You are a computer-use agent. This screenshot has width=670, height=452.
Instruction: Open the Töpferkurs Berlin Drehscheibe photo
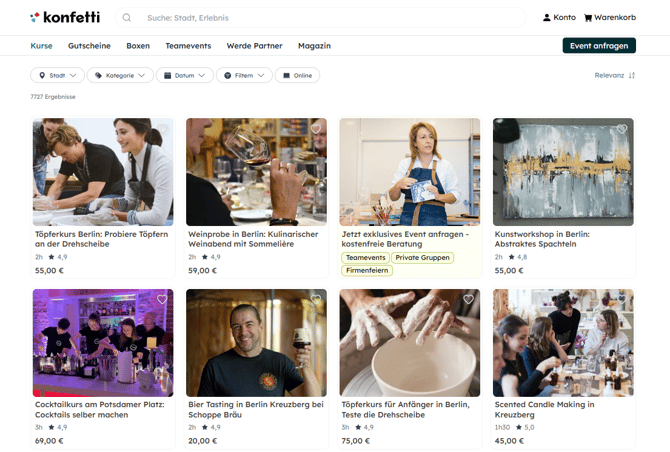coord(103,172)
